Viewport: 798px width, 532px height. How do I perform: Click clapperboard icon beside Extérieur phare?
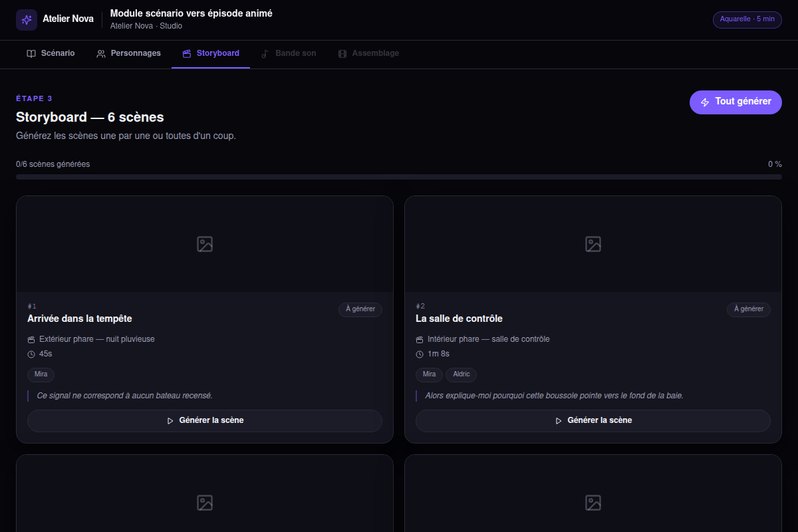click(x=31, y=339)
